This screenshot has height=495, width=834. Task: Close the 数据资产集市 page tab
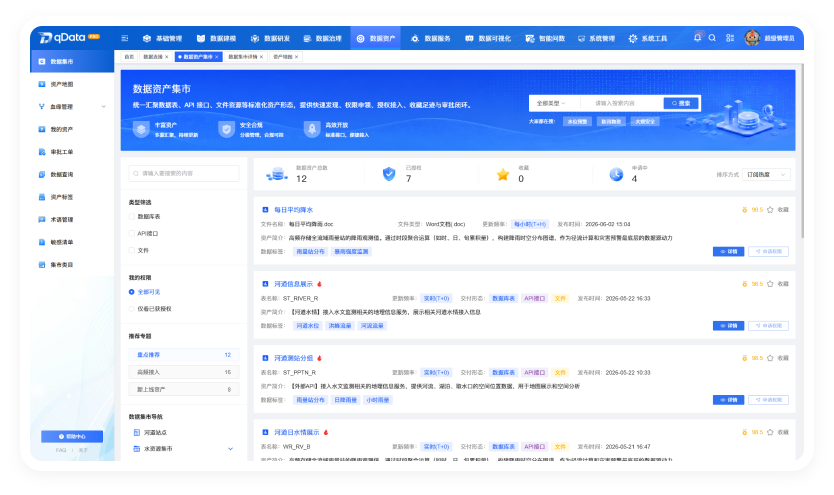[216, 57]
